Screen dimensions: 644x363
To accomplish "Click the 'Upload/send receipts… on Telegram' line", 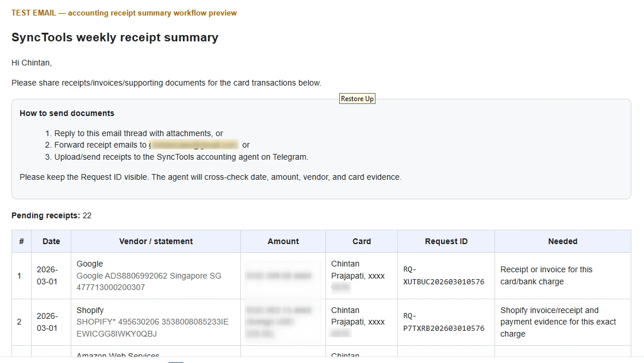I will click(x=181, y=157).
